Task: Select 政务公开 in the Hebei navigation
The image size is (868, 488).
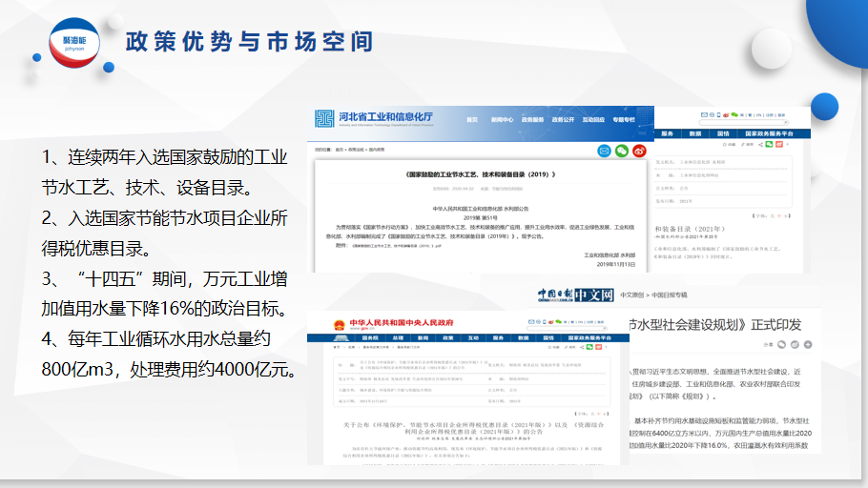Action: (562, 120)
